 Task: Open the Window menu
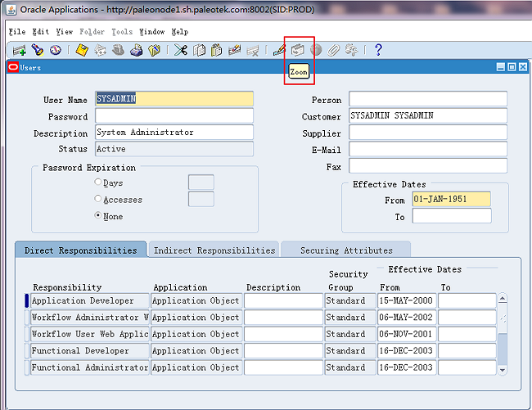(x=152, y=32)
